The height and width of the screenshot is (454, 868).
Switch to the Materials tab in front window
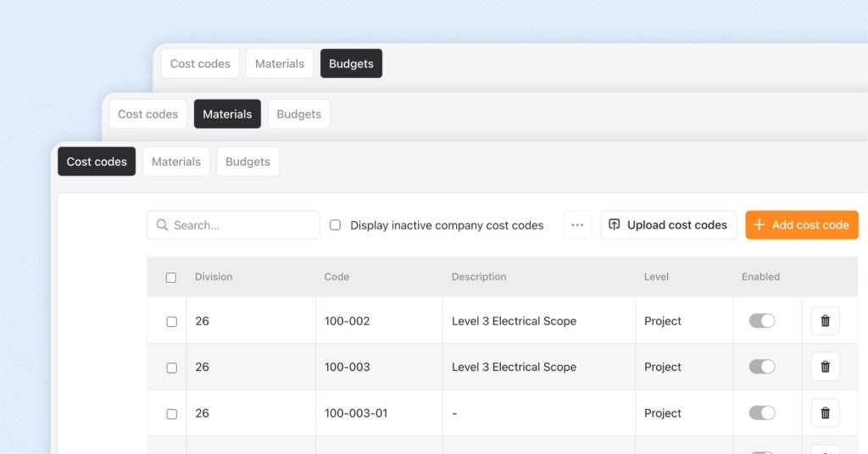coord(176,162)
